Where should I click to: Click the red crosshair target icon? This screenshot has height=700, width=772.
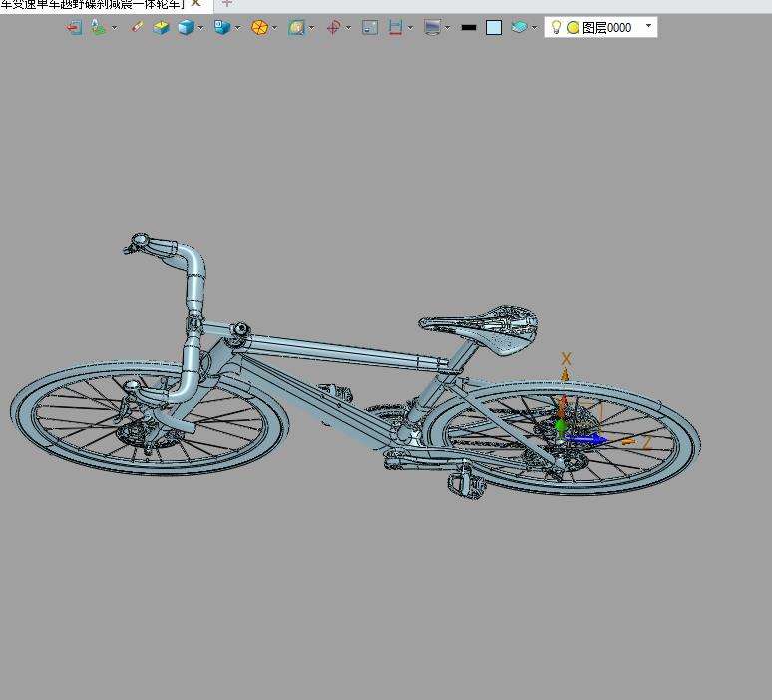coord(333,28)
